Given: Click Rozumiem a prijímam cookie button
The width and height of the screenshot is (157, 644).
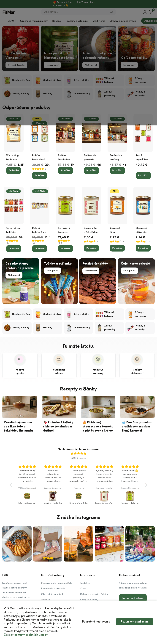Looking at the screenshot, I should [134, 621].
